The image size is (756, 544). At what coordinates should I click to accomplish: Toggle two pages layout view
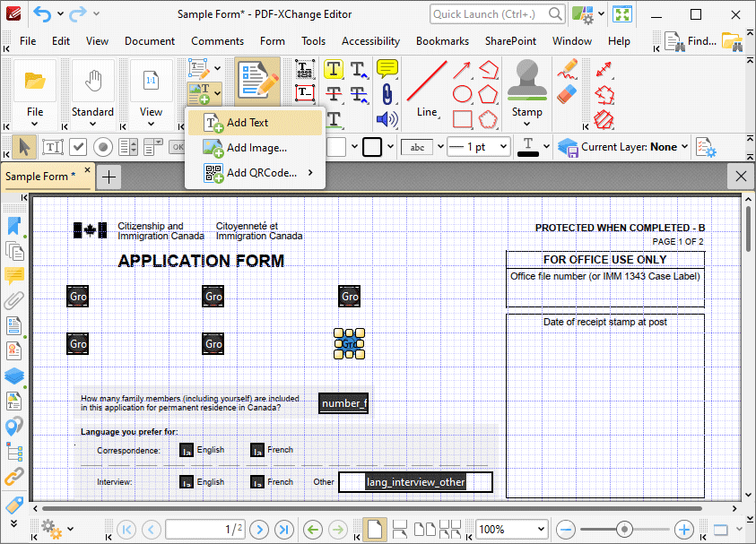click(425, 530)
